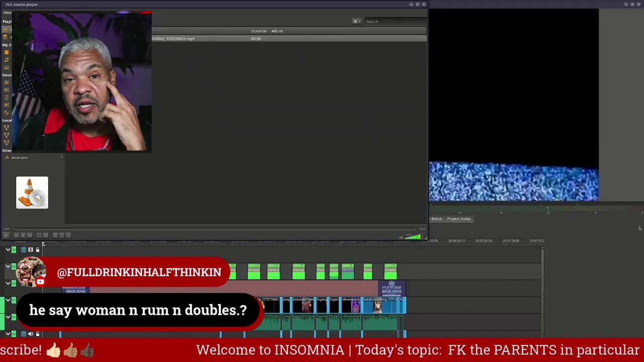Image resolution: width=644 pixels, height=362 pixels.
Task: Collapse the A1 track chevron
Action: 8,317
